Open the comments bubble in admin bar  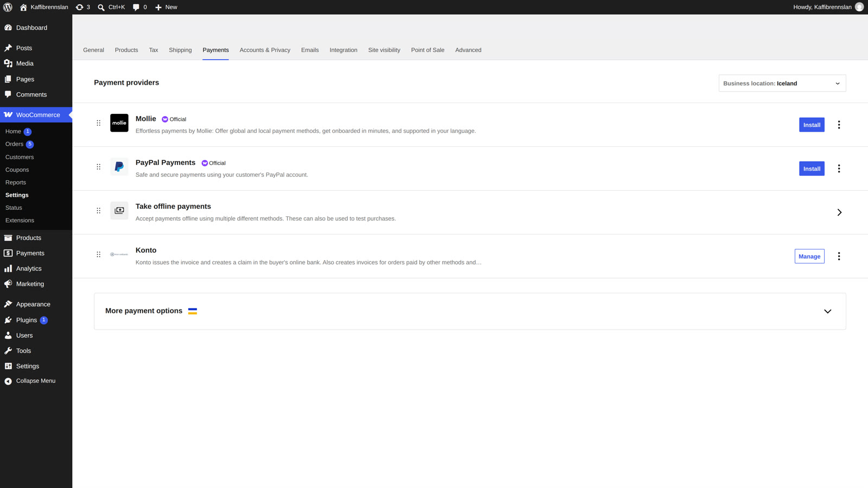tap(140, 7)
